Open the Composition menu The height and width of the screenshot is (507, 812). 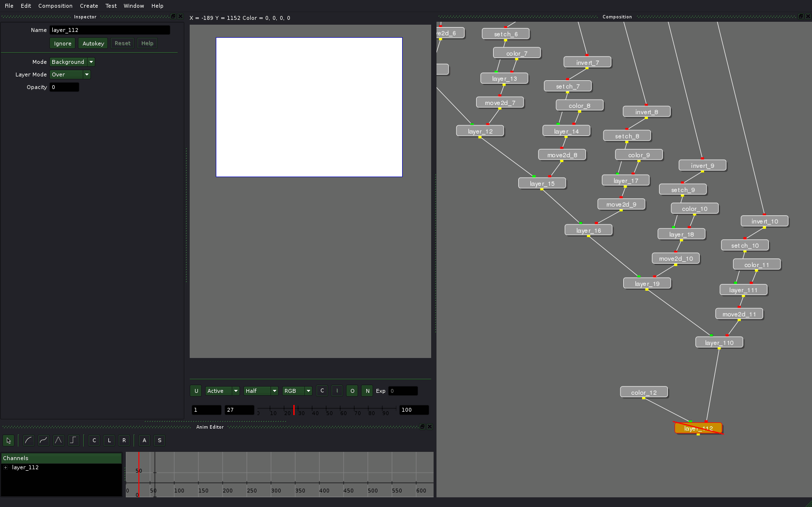click(x=55, y=6)
